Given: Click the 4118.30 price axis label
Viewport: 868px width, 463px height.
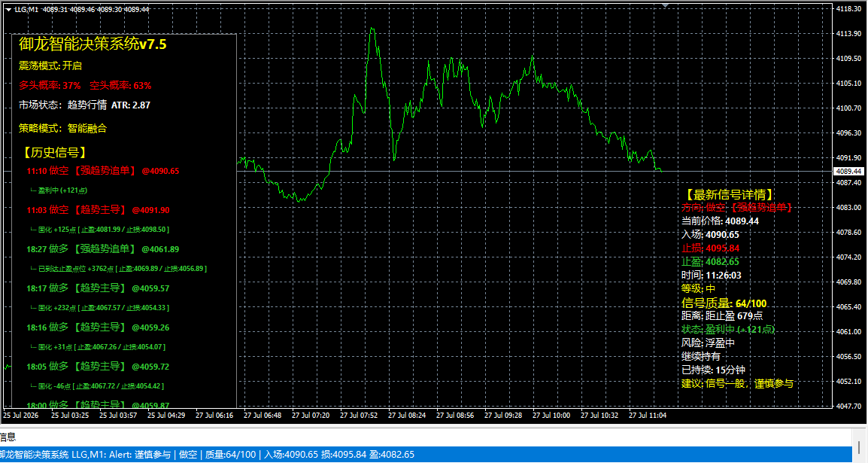Looking at the screenshot, I should pos(850,10).
